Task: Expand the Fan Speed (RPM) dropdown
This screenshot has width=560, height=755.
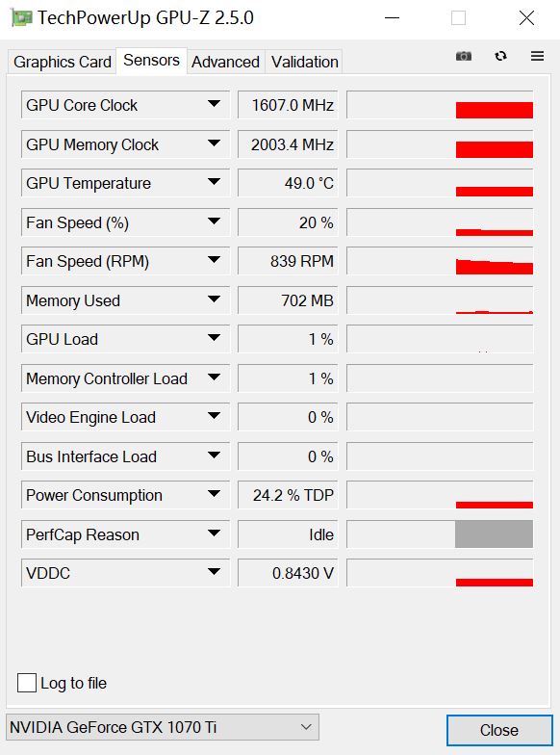Action: [214, 260]
